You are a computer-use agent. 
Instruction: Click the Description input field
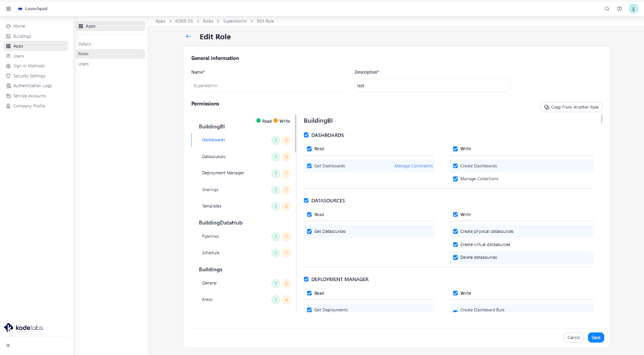[432, 86]
